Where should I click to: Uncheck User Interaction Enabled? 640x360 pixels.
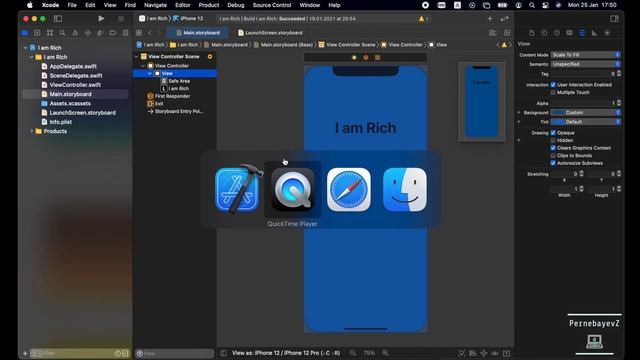[553, 85]
